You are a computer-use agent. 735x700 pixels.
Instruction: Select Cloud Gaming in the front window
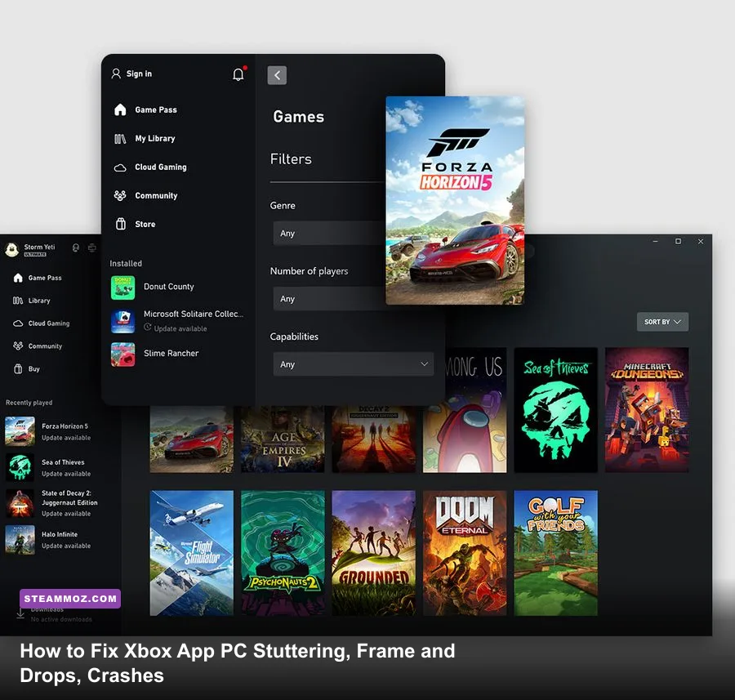click(160, 167)
